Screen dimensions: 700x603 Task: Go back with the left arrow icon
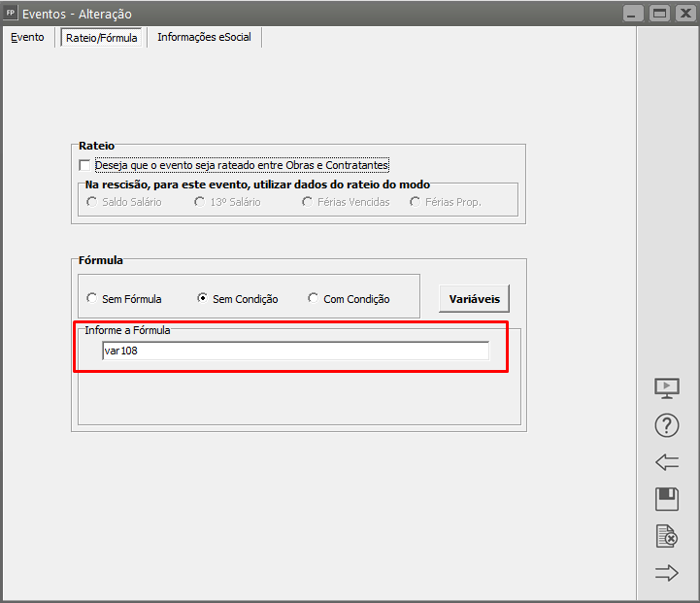tap(667, 462)
